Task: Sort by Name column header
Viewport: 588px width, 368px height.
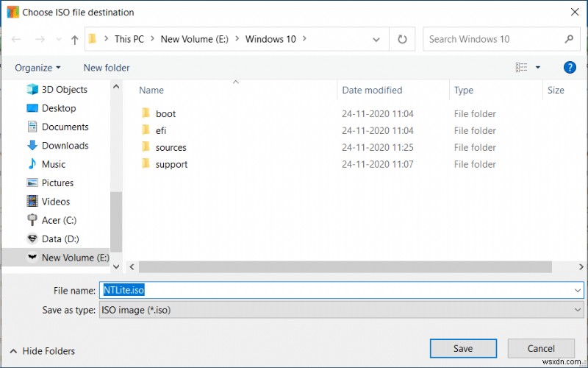Action: (x=151, y=90)
